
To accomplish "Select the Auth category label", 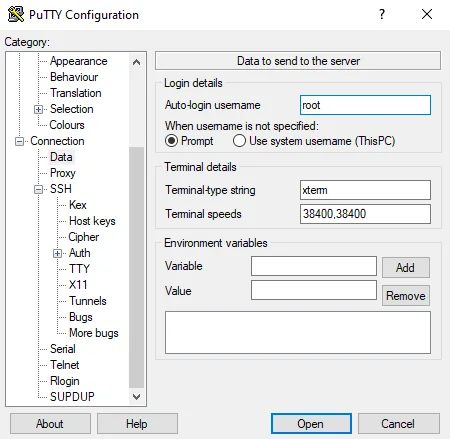I will [x=79, y=253].
